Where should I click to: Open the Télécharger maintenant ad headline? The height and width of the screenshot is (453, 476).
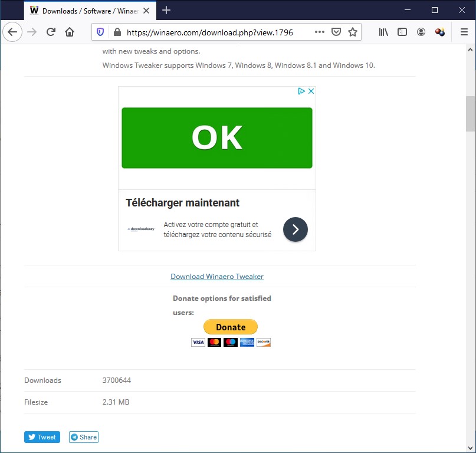point(182,202)
